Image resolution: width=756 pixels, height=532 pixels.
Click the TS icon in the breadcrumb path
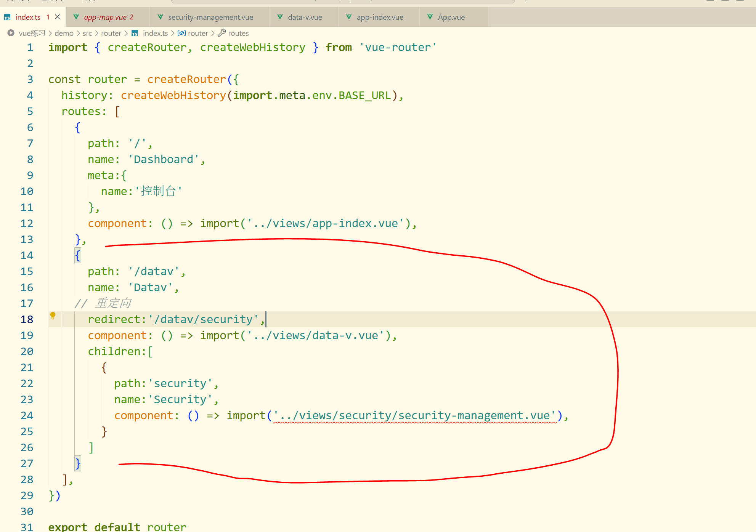(135, 34)
